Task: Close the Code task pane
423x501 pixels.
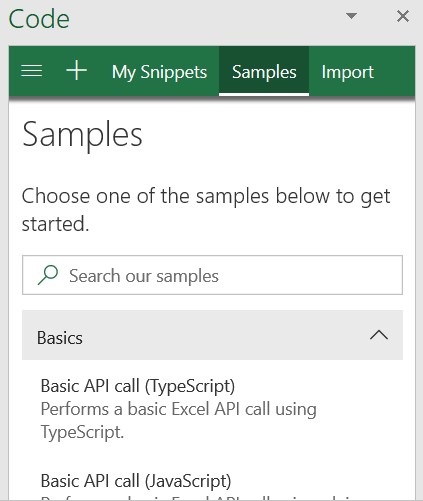Action: coord(403,16)
